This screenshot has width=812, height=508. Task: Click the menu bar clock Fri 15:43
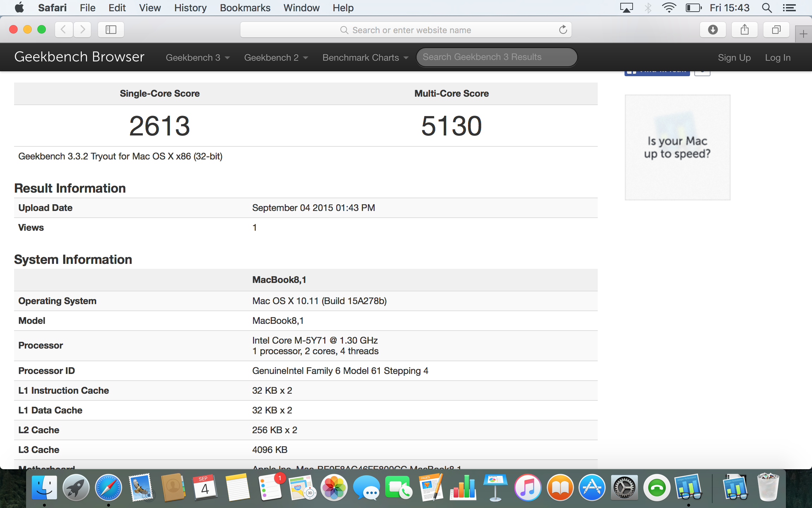pyautogui.click(x=729, y=8)
